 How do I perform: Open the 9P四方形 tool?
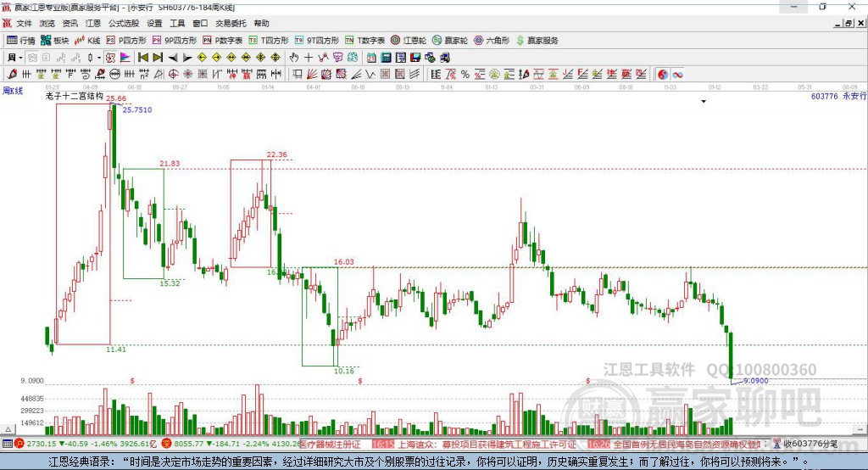point(175,41)
